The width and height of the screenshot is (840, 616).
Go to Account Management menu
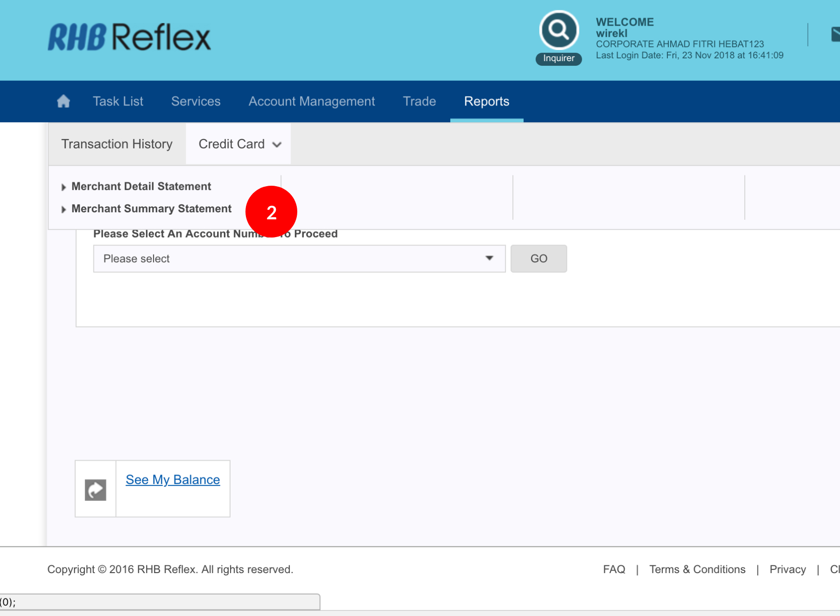pos(311,101)
